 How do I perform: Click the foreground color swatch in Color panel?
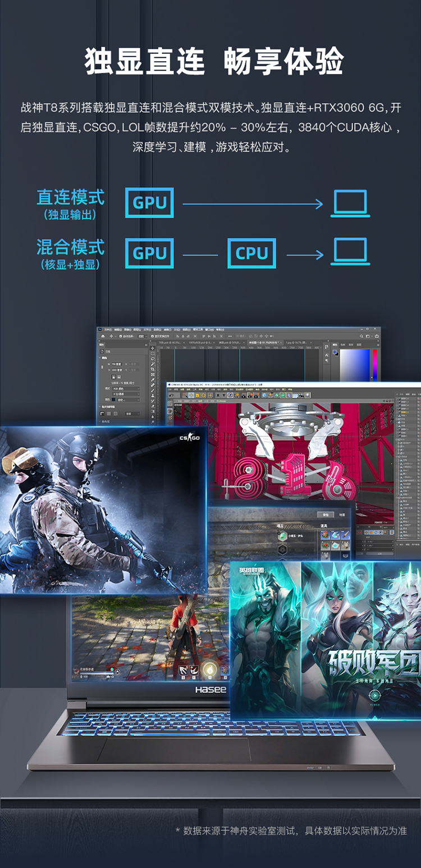coord(335,352)
